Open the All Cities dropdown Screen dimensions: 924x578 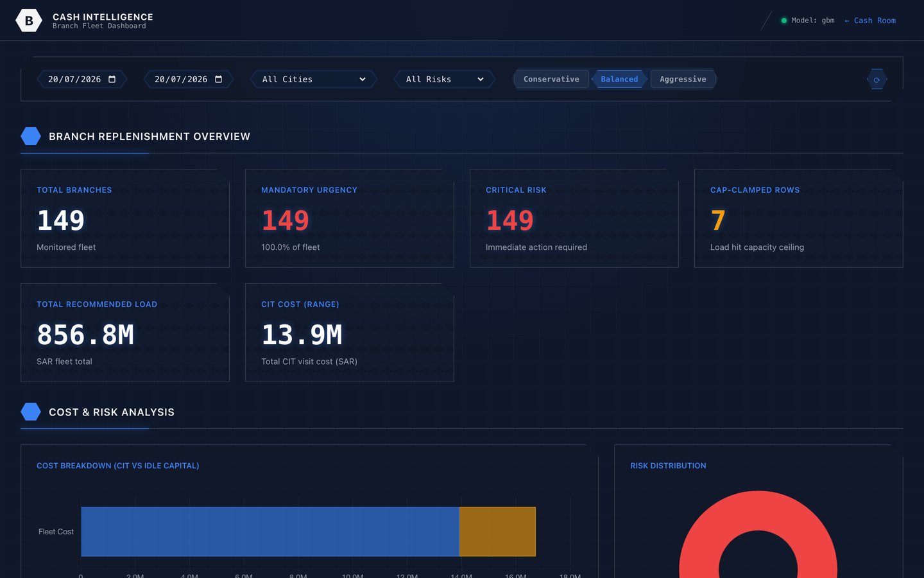pos(314,79)
